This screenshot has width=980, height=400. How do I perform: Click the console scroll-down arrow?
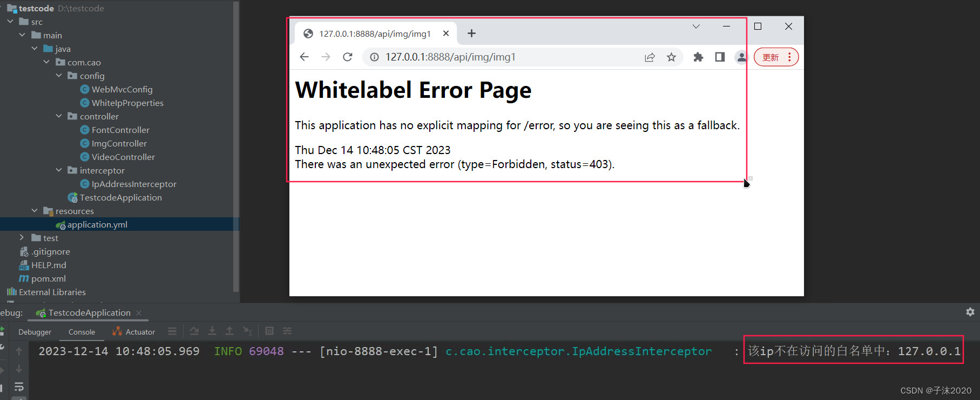coord(19,369)
